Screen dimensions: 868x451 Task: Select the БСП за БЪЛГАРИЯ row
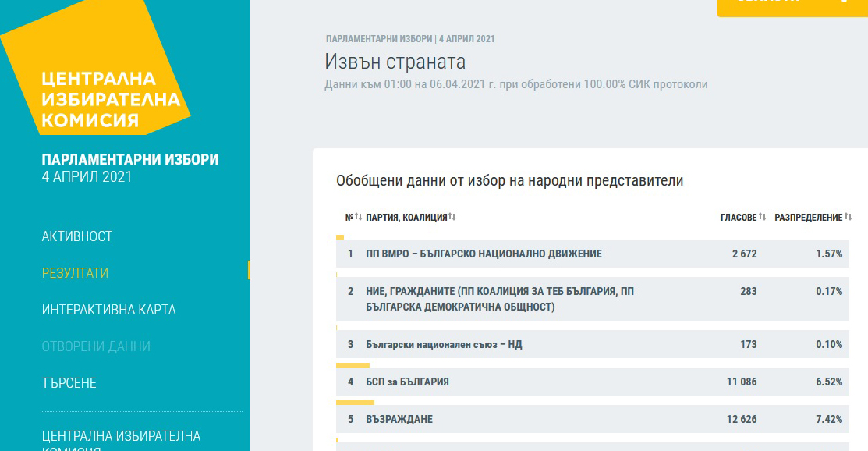tap(407, 382)
